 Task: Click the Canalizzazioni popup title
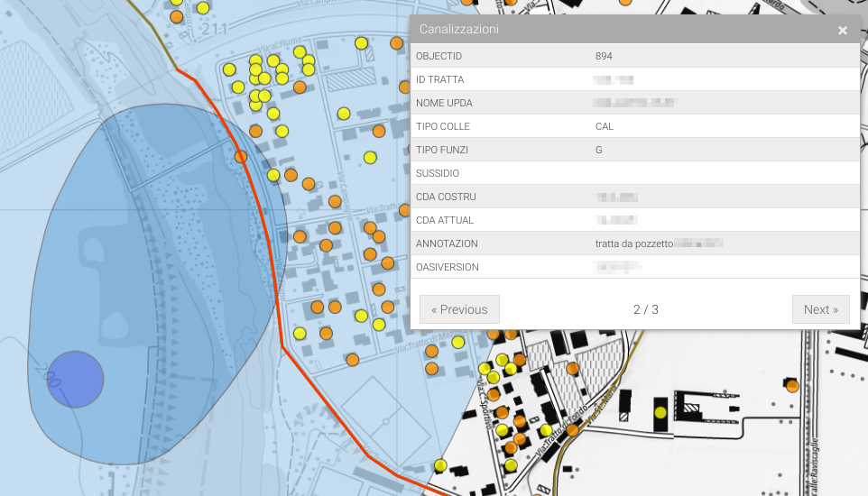coord(459,30)
